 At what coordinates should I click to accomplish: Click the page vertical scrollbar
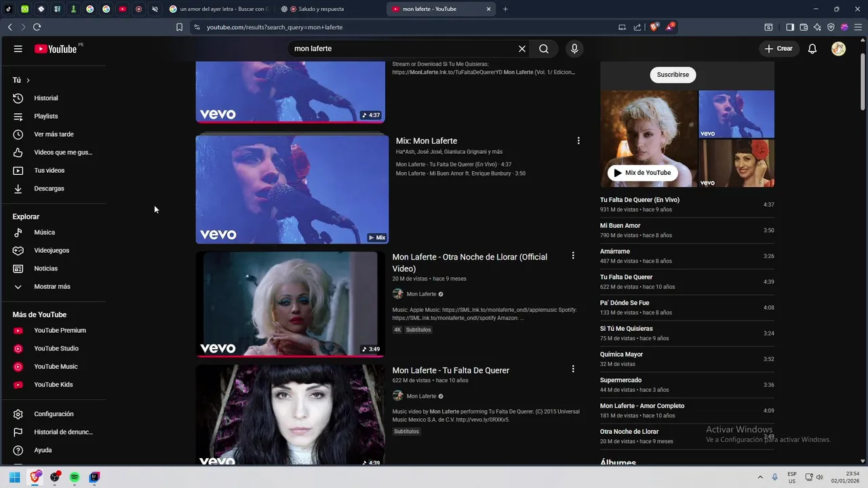click(x=863, y=81)
